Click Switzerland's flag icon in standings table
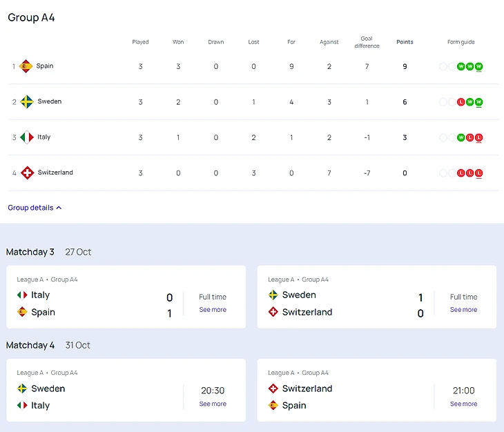504x432 pixels. click(27, 173)
